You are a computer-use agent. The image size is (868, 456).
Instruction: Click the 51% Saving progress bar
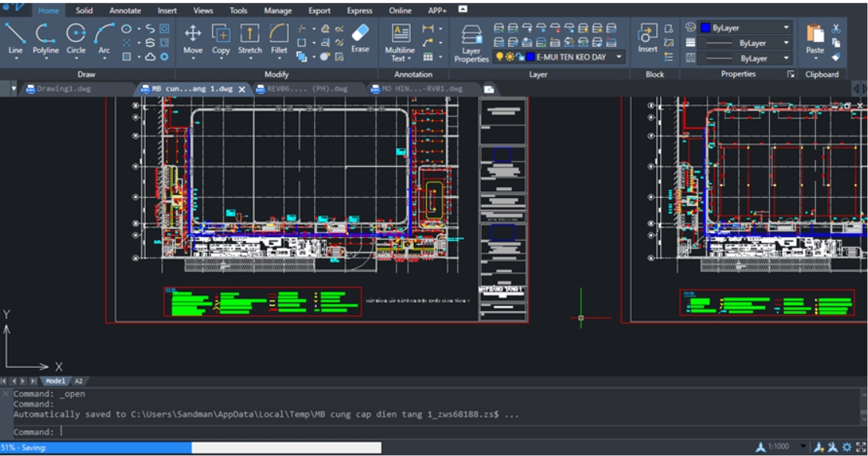click(191, 447)
